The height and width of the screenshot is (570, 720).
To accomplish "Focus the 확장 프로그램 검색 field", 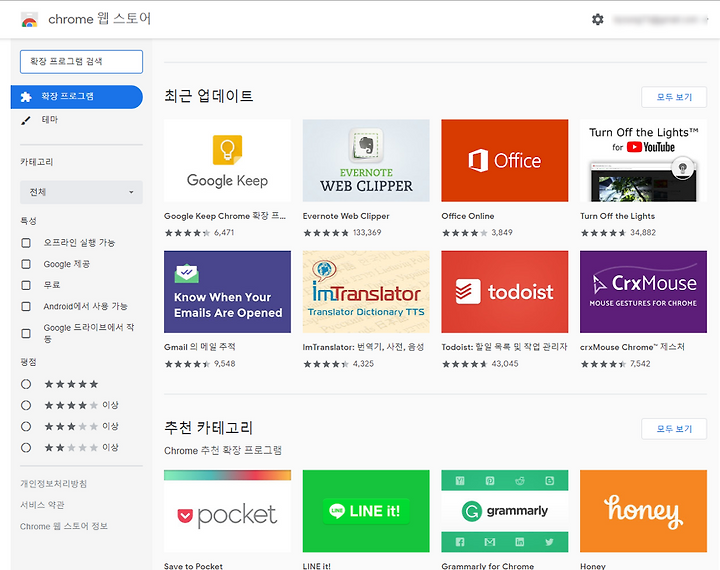I will point(81,62).
